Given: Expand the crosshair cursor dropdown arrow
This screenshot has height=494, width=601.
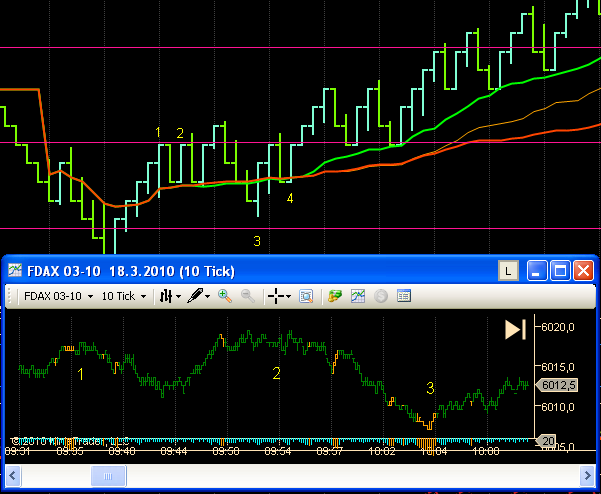Looking at the screenshot, I should pos(289,297).
